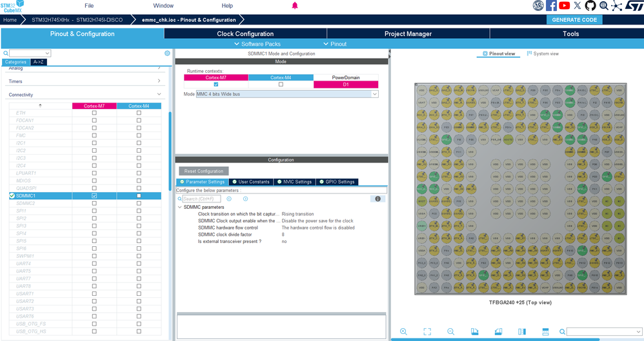Open GPIO Settings tab

337,182
